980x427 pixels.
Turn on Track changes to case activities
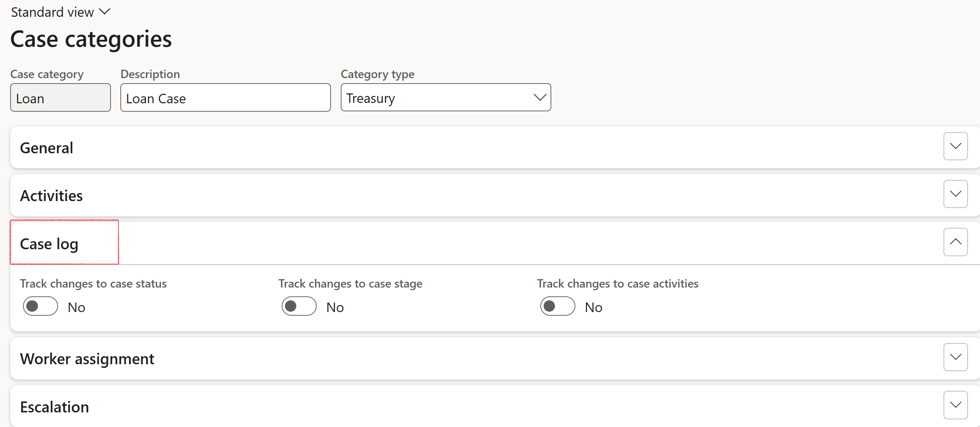(557, 306)
